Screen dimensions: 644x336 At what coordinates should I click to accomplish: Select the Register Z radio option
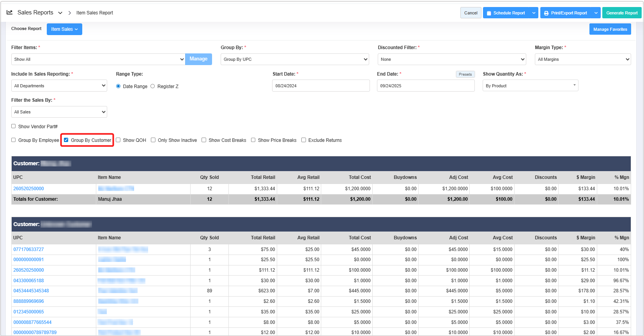pos(153,86)
